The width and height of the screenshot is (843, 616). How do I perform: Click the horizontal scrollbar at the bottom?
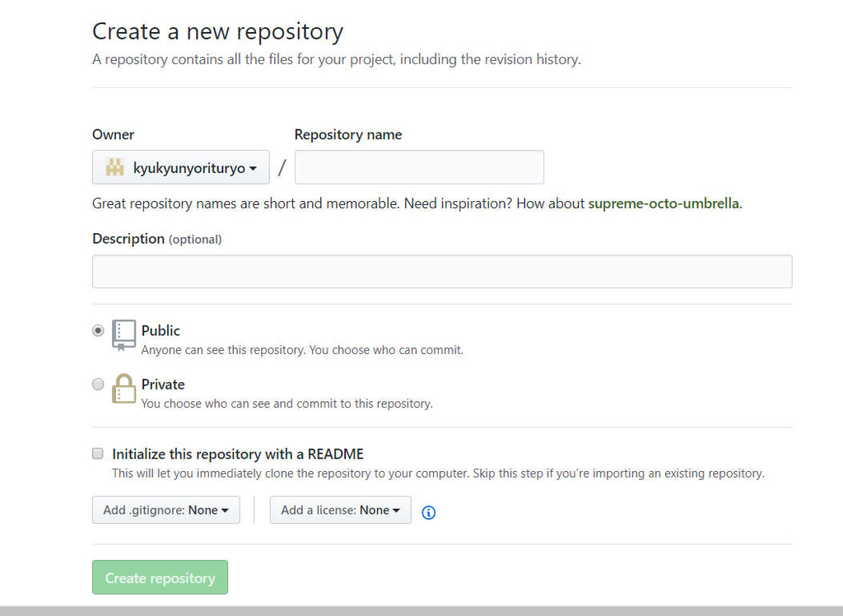point(421,611)
